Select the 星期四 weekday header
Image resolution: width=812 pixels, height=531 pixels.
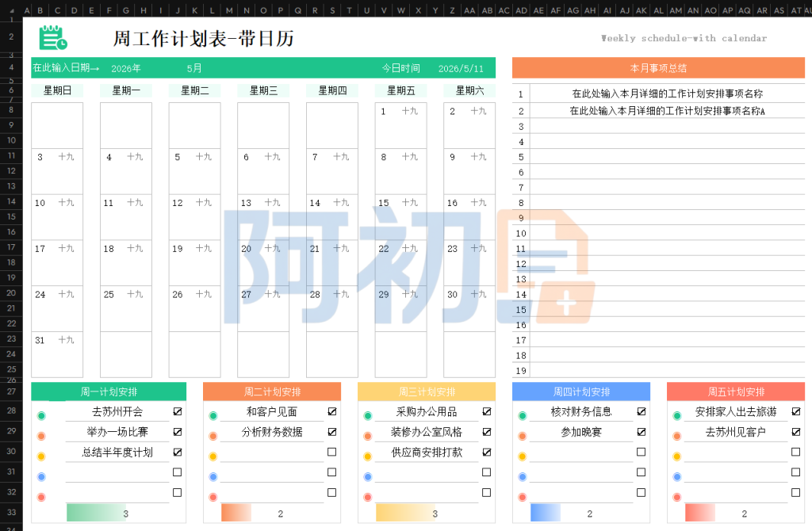pos(332,90)
